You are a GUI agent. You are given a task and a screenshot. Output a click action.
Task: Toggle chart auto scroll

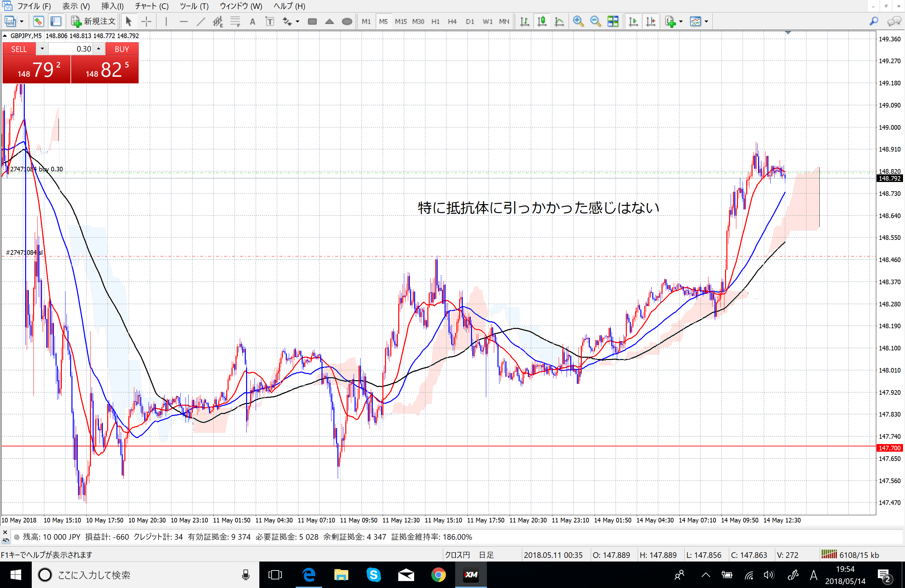click(633, 22)
